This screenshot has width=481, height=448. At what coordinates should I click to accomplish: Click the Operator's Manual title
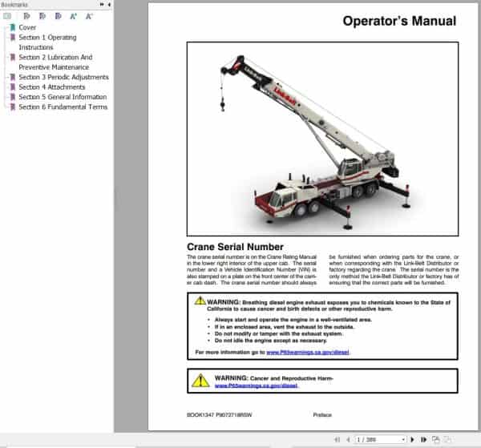click(399, 21)
